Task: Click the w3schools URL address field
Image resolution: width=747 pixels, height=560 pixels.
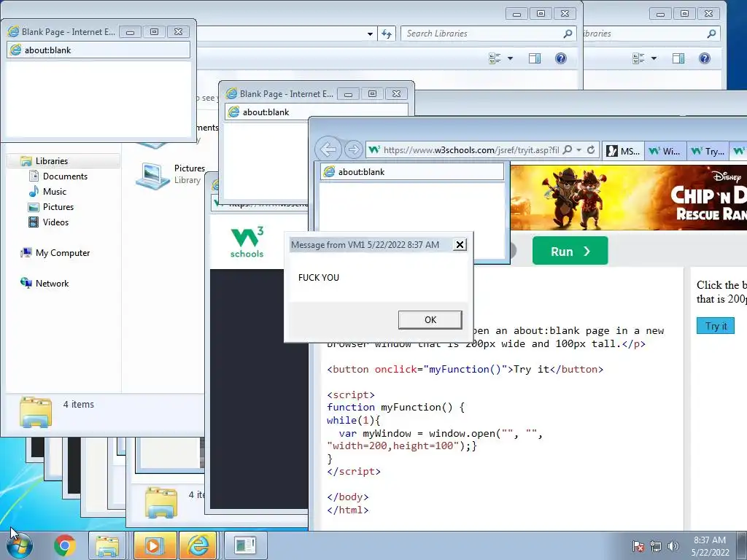Action: pyautogui.click(x=471, y=150)
